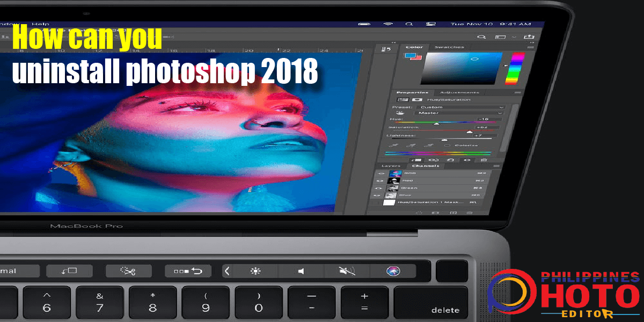The width and height of the screenshot is (644, 322).
Task: Select the subtract-from-sample eyedropper
Action: (428, 145)
